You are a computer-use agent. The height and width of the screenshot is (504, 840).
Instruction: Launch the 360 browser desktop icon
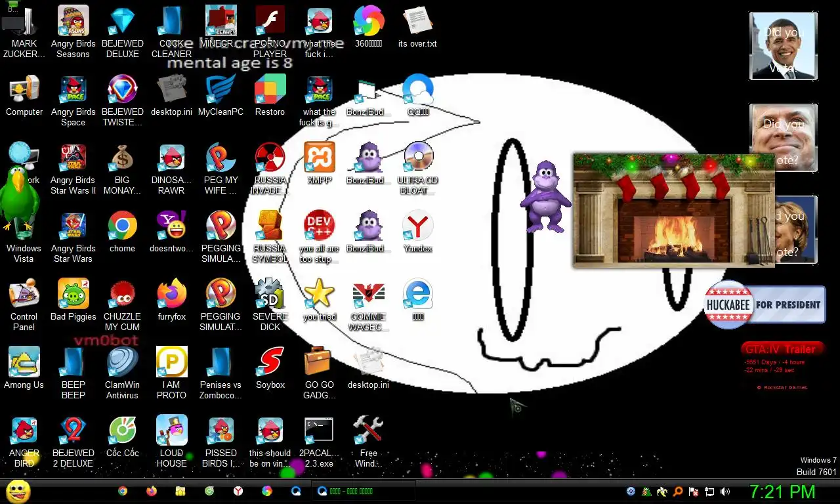pos(368,28)
